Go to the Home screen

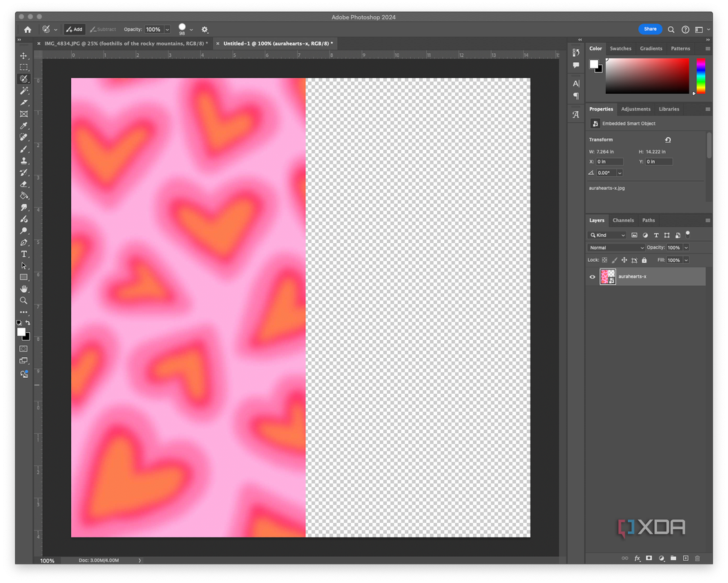(x=28, y=29)
